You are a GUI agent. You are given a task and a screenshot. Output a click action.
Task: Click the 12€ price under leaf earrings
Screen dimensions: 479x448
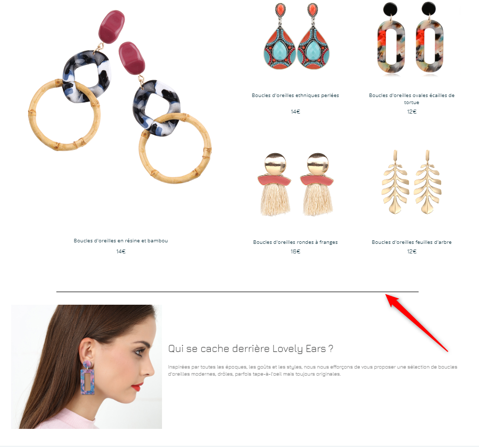(x=412, y=251)
